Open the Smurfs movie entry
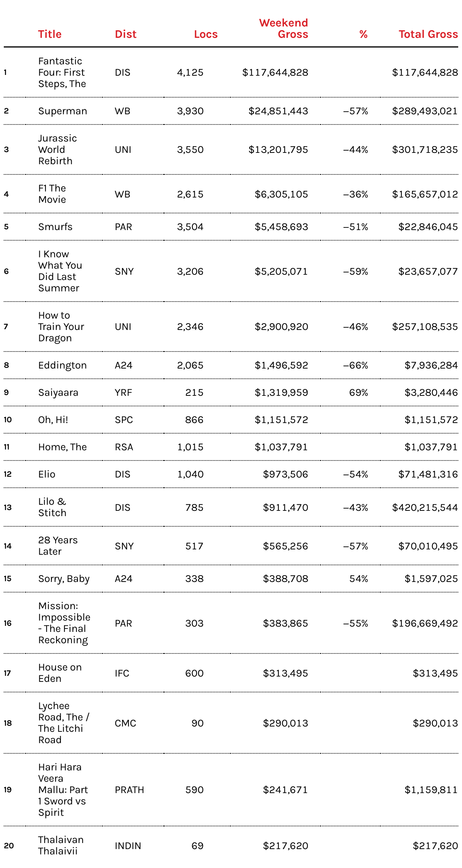462x868 pixels. coord(55,227)
